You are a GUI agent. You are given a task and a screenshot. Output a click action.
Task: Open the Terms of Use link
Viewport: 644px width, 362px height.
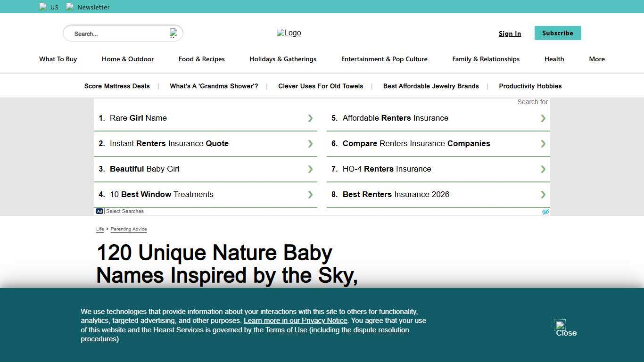click(x=286, y=330)
